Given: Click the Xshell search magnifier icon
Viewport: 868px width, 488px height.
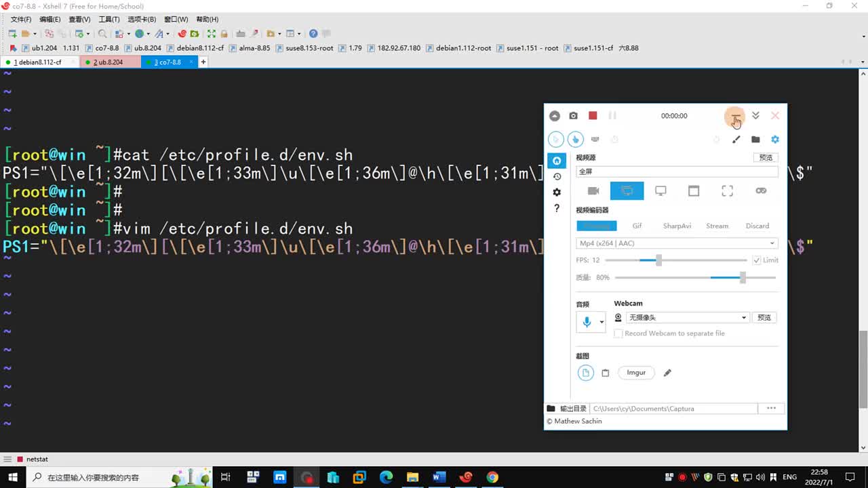Looking at the screenshot, I should tap(102, 33).
